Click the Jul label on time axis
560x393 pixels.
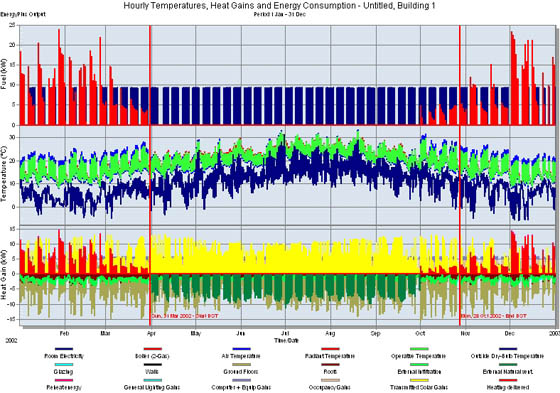(x=285, y=334)
